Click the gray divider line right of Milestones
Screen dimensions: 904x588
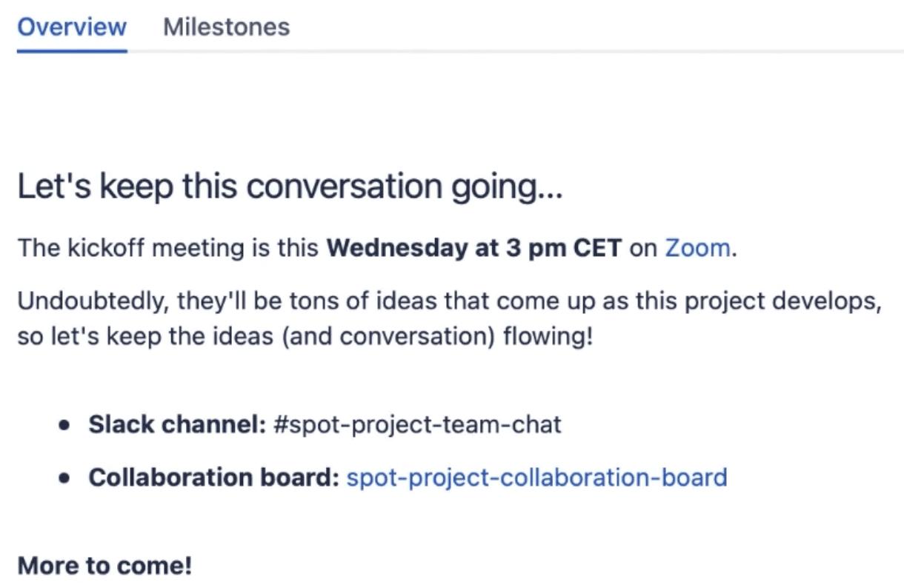pyautogui.click(x=593, y=52)
